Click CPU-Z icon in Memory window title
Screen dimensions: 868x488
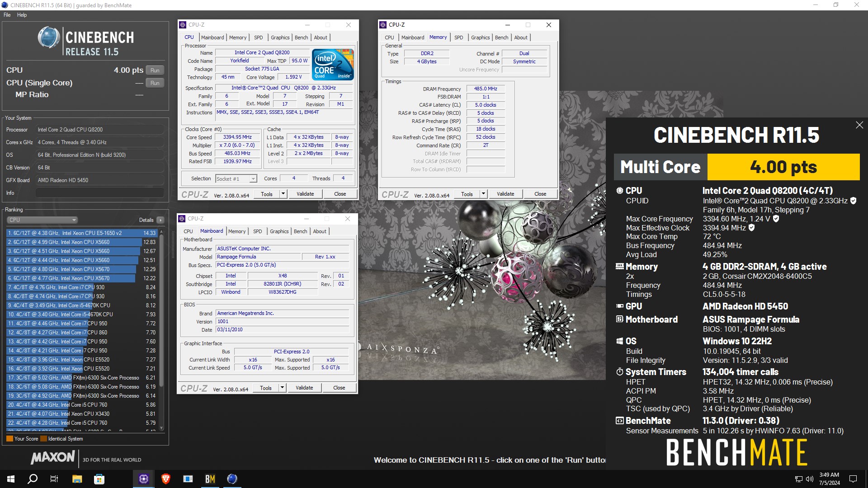coord(383,25)
